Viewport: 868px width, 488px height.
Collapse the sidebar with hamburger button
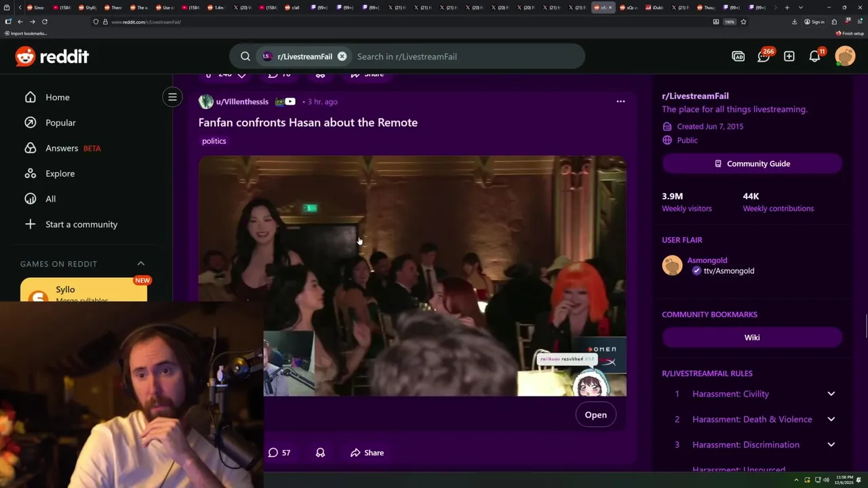[172, 97]
